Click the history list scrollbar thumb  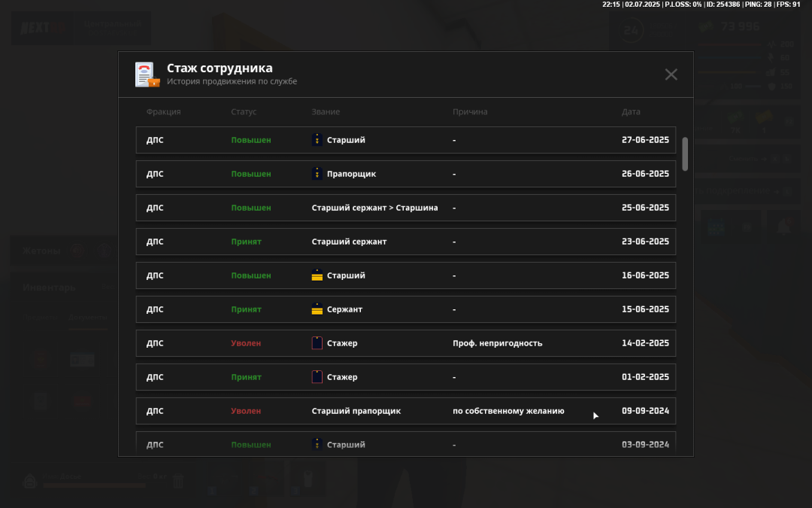click(685, 154)
